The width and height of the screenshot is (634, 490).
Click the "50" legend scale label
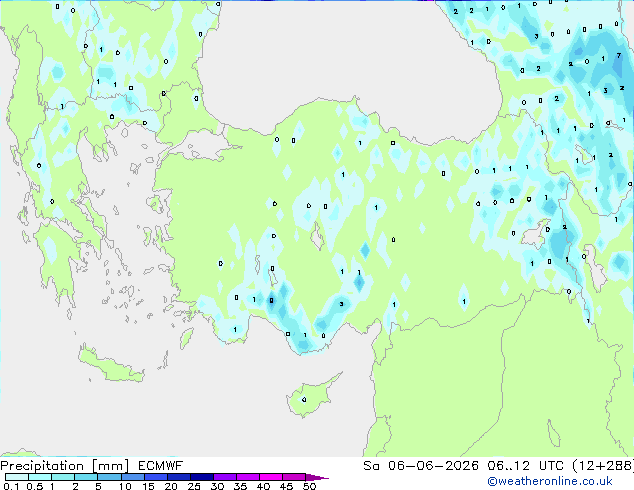click(309, 486)
